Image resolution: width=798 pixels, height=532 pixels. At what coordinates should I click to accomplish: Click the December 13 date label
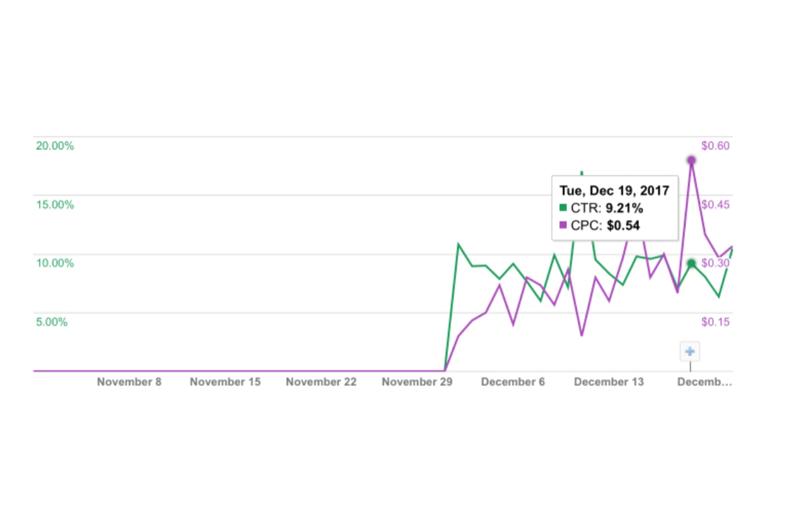608,382
